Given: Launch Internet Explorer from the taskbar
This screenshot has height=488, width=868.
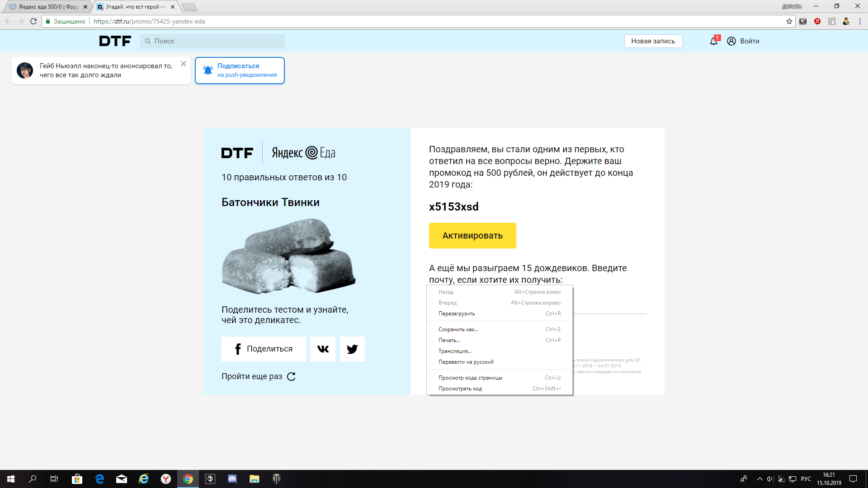Looking at the screenshot, I should coord(144,479).
